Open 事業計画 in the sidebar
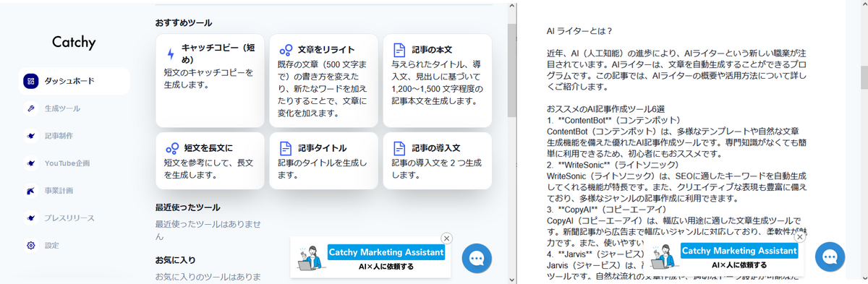 tap(59, 191)
